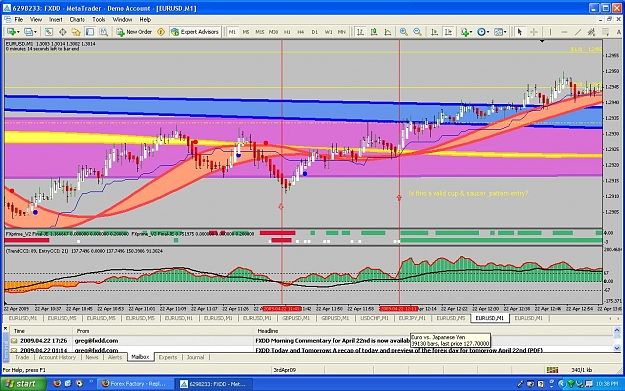The width and height of the screenshot is (625, 391).
Task: Toggle the Navigator star folder icon
Action: click(76, 32)
